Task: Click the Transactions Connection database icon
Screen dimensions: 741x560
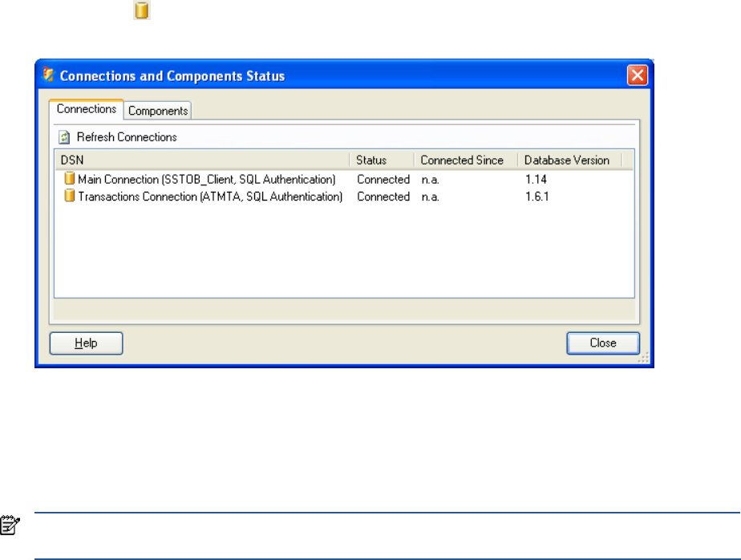Action: click(70, 196)
